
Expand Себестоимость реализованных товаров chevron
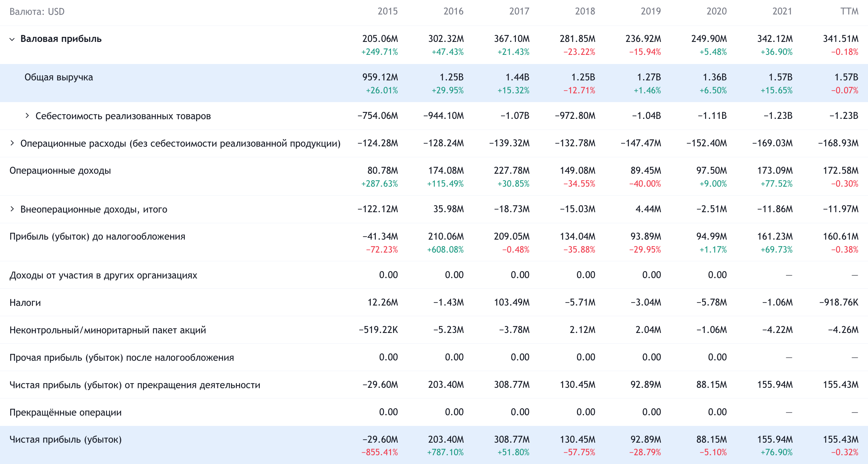pos(27,115)
